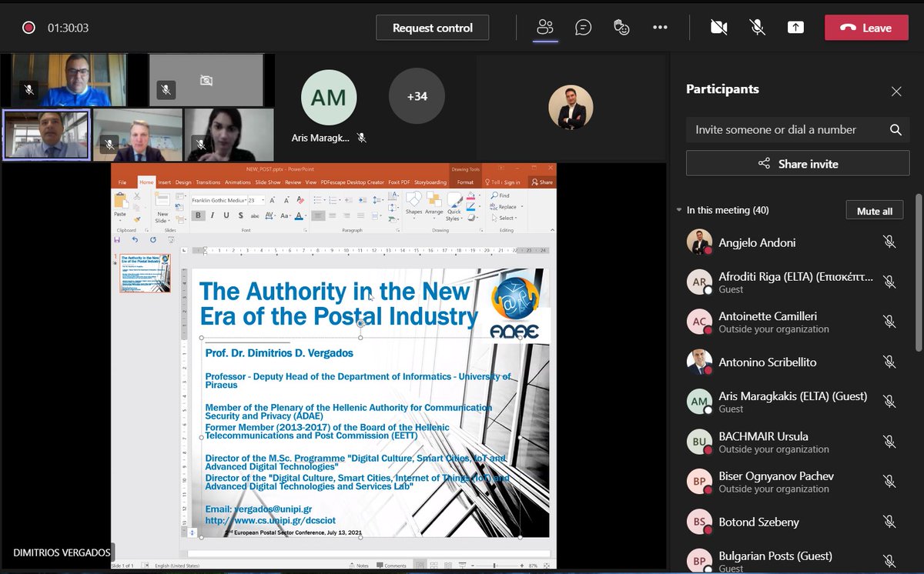The image size is (924, 574).
Task: Click Clear All Formatting icon in PowerPoint
Action: click(x=301, y=200)
